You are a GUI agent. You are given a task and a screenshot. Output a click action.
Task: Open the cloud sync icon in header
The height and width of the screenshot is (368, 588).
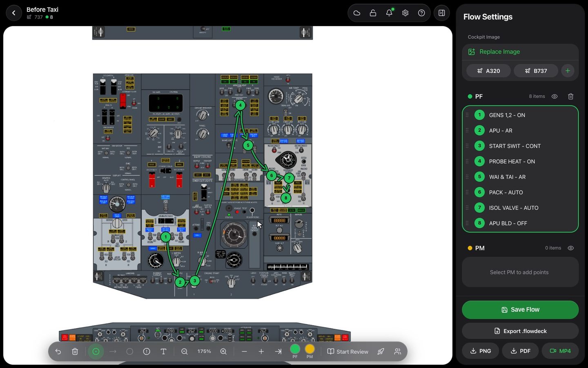[356, 13]
